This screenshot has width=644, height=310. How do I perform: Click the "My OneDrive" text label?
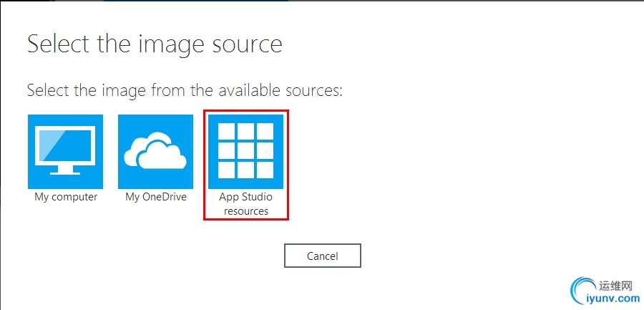tap(155, 197)
